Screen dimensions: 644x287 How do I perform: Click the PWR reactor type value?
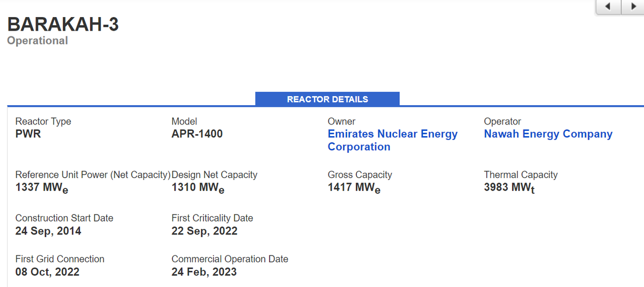click(x=28, y=134)
